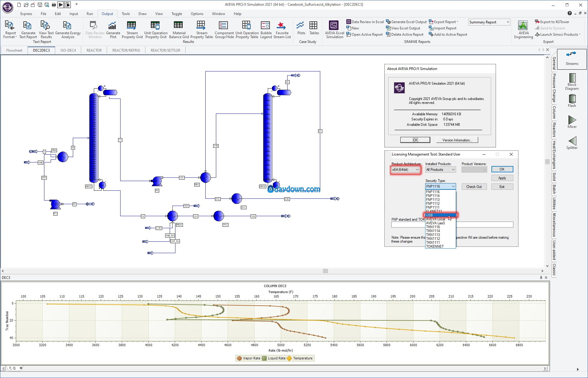Select the T, Q plot tab
The image size is (588, 378).
tap(12, 368)
